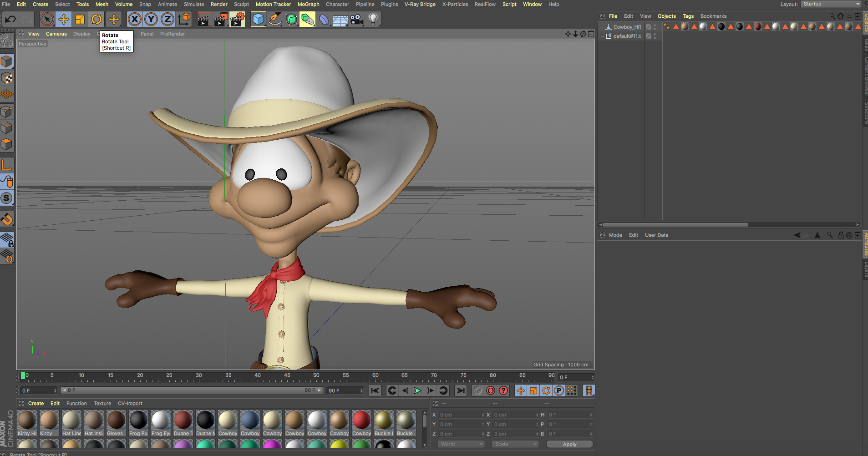Add a Cube primitive object
Viewport: 868px width, 456px height.
pyautogui.click(x=258, y=19)
